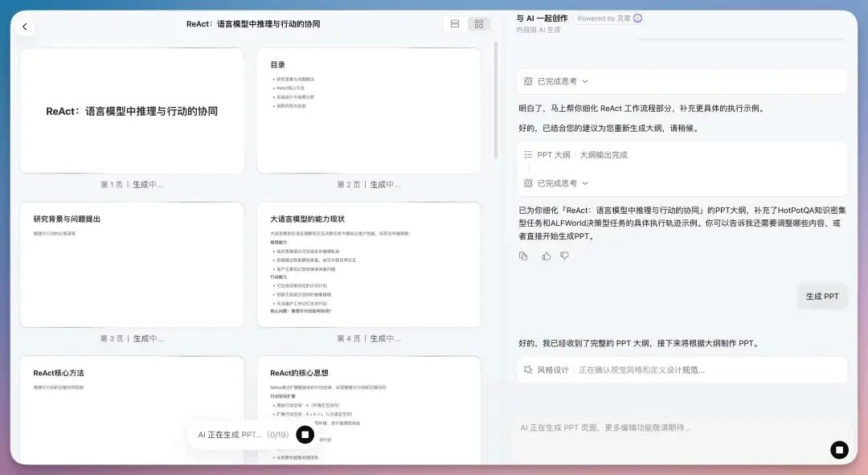This screenshot has width=868, height=475.
Task: Click the 明白了，马上帮你细化 message text
Action: pos(643,109)
